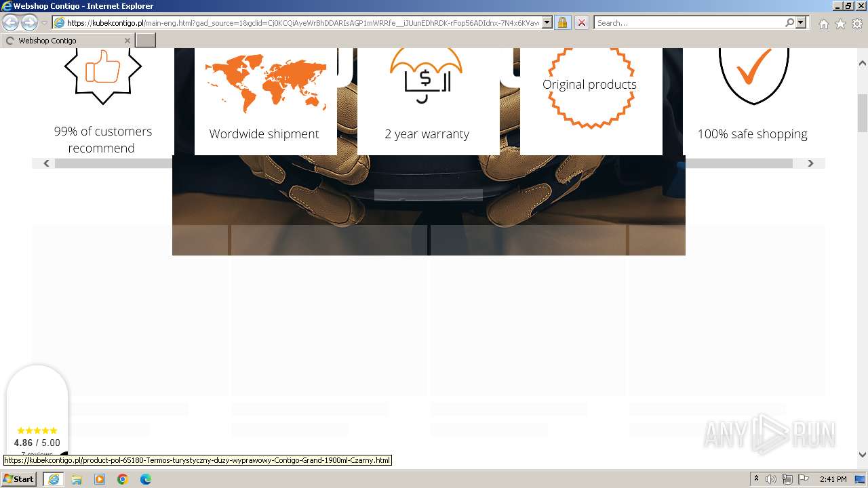Open the Windows Start button

click(18, 479)
